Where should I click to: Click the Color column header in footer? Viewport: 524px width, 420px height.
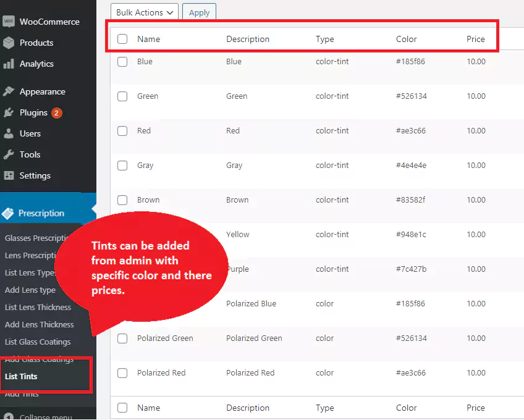[406, 408]
